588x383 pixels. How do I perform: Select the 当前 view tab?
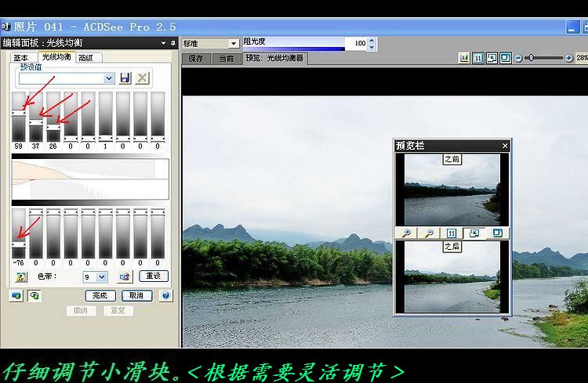[227, 59]
